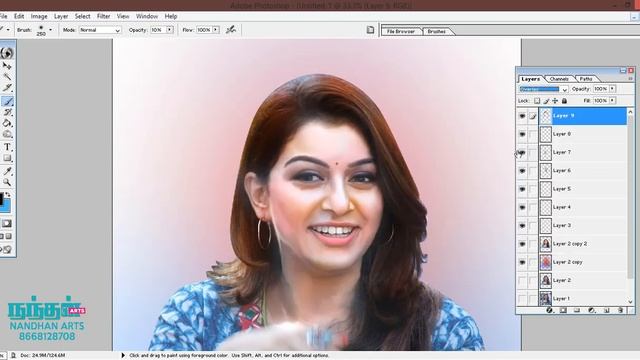
Task: Select the highlighted Brush tool
Action: 7,101
